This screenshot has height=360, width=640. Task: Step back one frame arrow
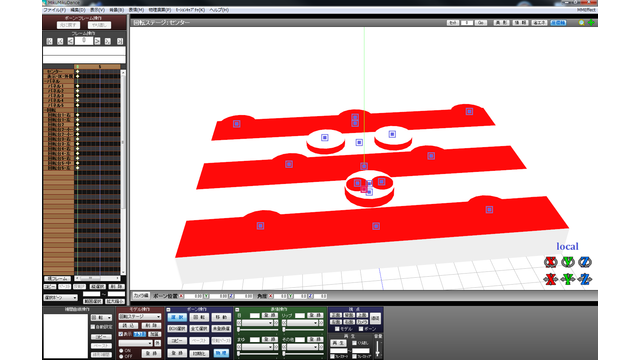[71, 41]
